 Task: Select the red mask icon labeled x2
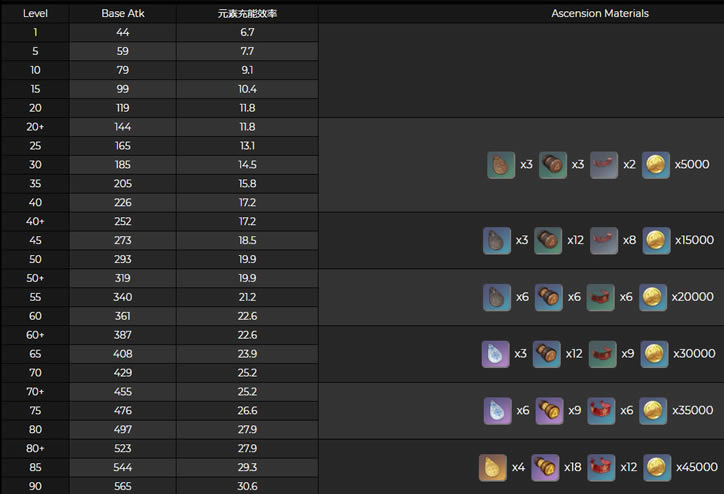[x=604, y=165]
